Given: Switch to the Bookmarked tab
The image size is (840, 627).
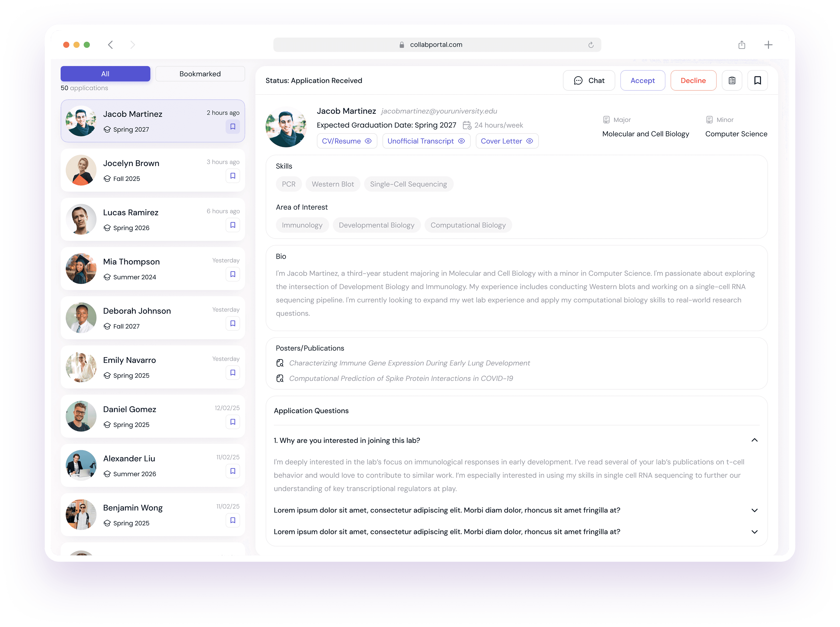Looking at the screenshot, I should pos(200,74).
